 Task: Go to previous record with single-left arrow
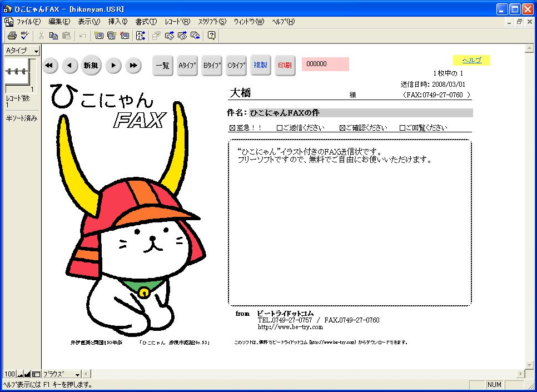point(70,65)
